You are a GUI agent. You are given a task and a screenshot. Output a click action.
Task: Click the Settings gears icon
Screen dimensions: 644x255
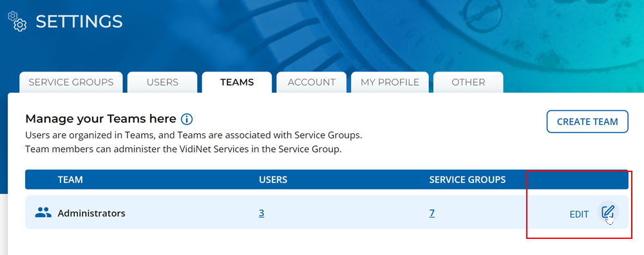[17, 21]
